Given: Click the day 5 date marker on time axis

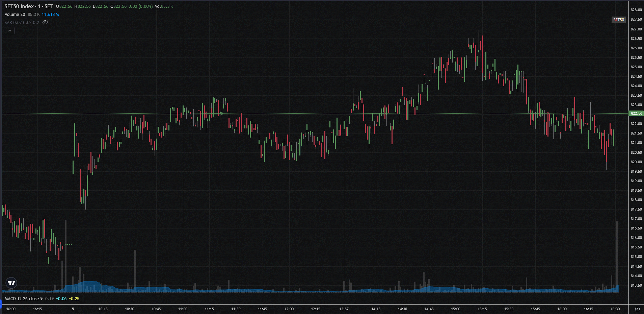Looking at the screenshot, I should tap(73, 309).
